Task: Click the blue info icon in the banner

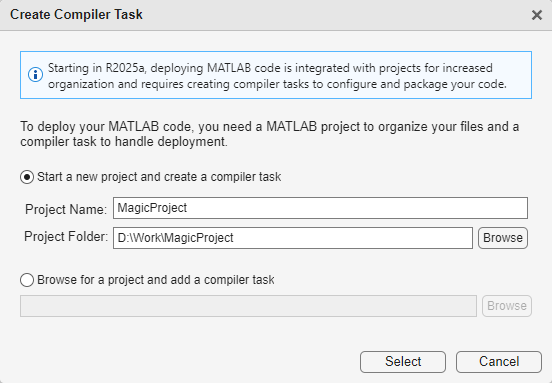Action: tap(35, 75)
